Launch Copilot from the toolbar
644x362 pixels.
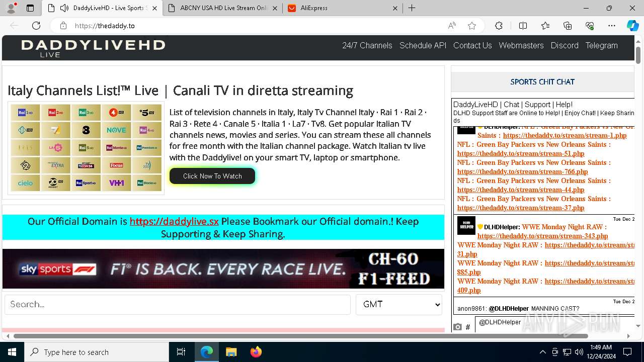[632, 26]
